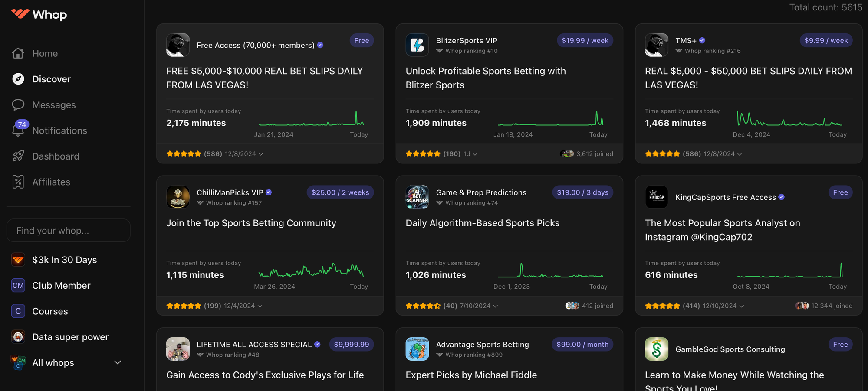The image size is (868, 391).
Task: Expand the 12/10/2024 review dropdown
Action: point(742,306)
